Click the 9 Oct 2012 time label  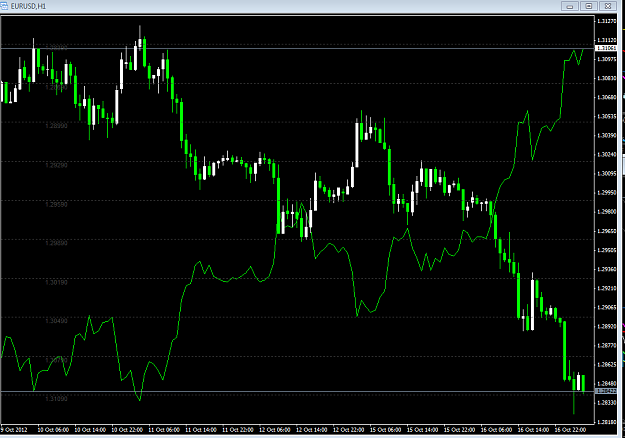(x=14, y=430)
